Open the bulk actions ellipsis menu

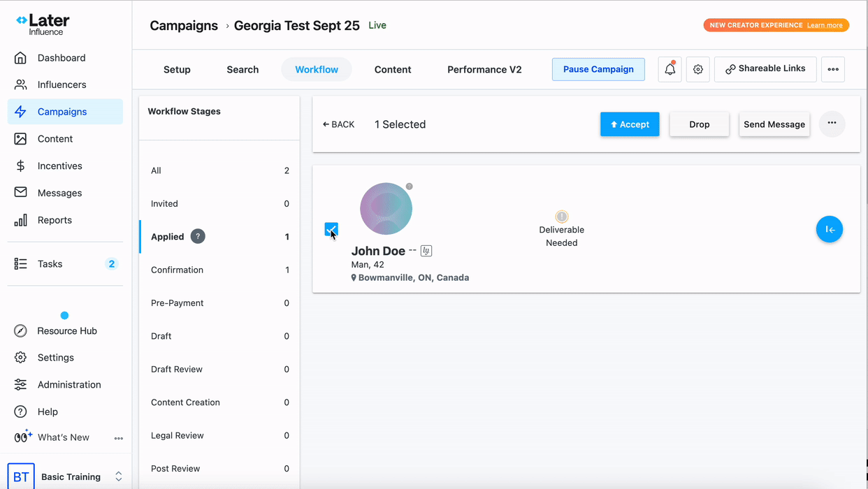pyautogui.click(x=832, y=124)
